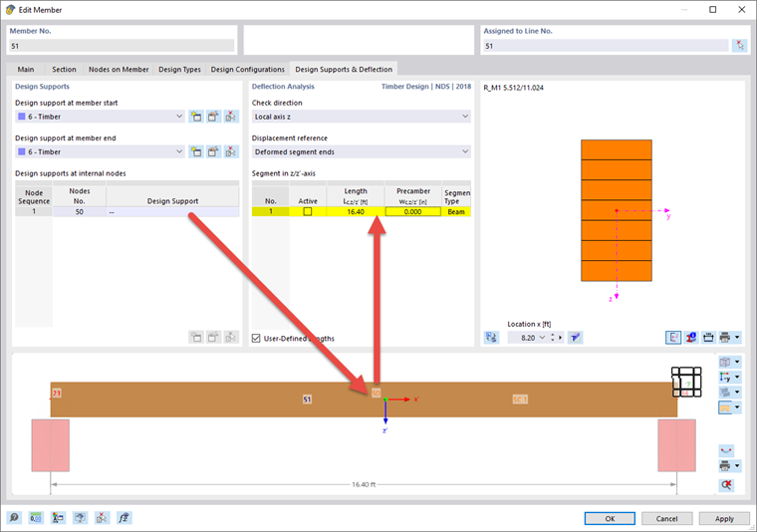Open the formula fx icon

[x=125, y=518]
